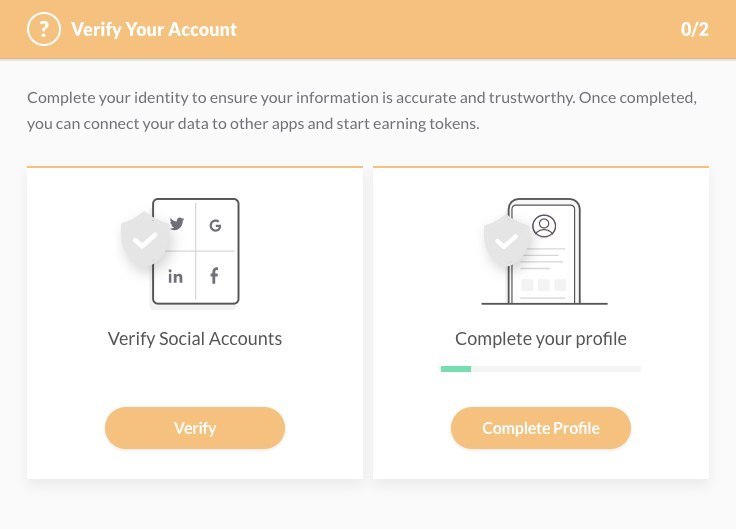Click the question mark help icon
The width and height of the screenshot is (736, 529).
[x=44, y=29]
